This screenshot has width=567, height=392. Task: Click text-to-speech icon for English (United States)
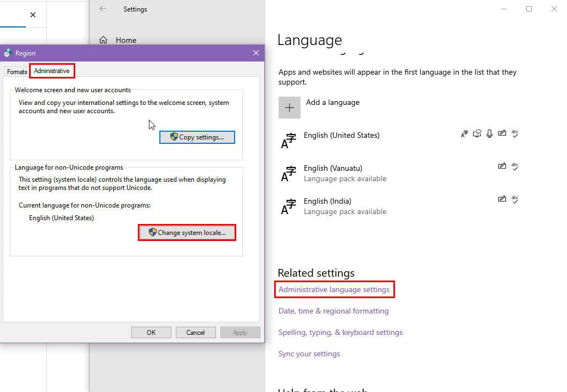click(477, 133)
